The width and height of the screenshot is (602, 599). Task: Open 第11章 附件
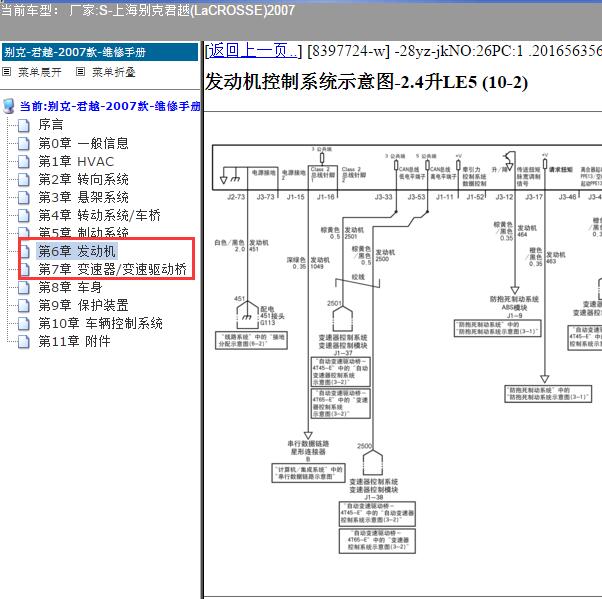(x=74, y=341)
